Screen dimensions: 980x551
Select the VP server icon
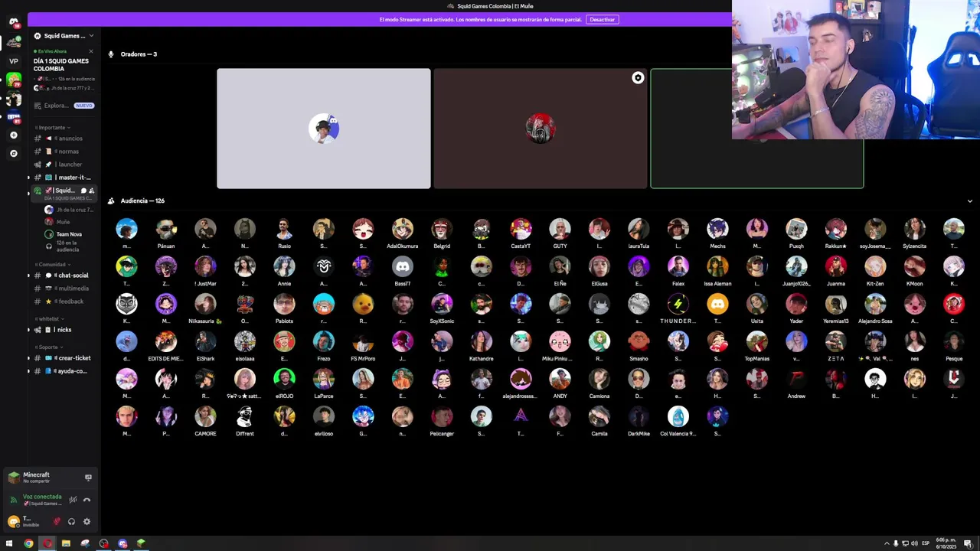[13, 61]
